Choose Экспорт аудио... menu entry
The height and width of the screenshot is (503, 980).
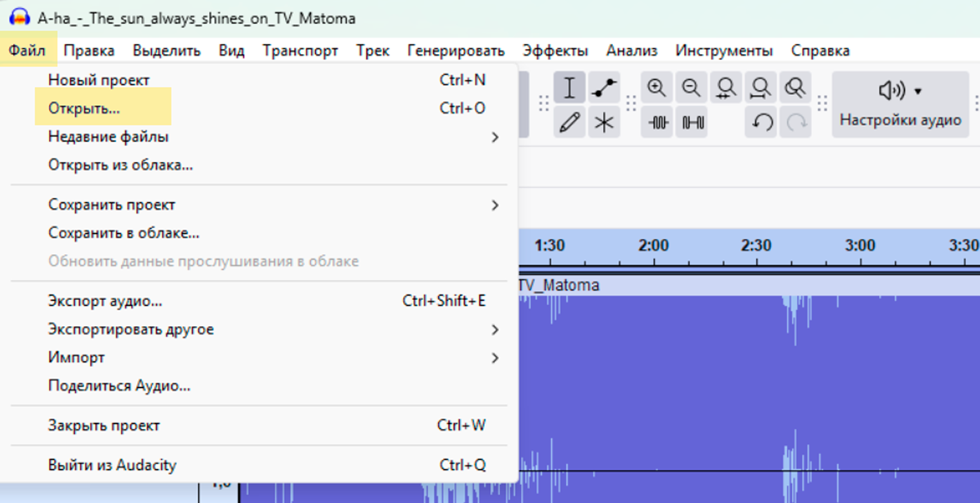259,301
